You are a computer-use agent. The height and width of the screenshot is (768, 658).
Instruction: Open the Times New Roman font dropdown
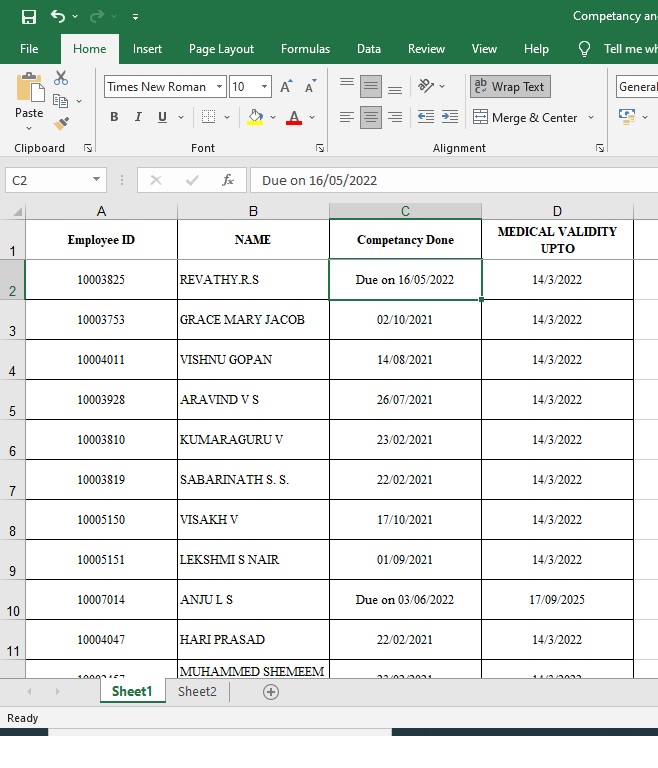click(219, 87)
